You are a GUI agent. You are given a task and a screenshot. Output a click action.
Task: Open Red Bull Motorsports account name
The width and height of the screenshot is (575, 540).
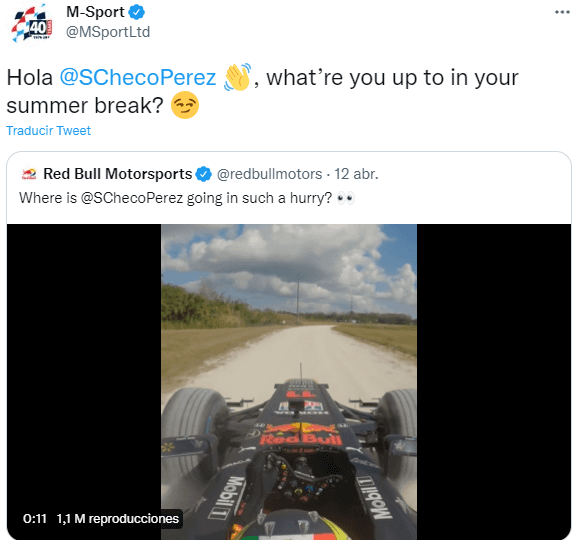(118, 174)
